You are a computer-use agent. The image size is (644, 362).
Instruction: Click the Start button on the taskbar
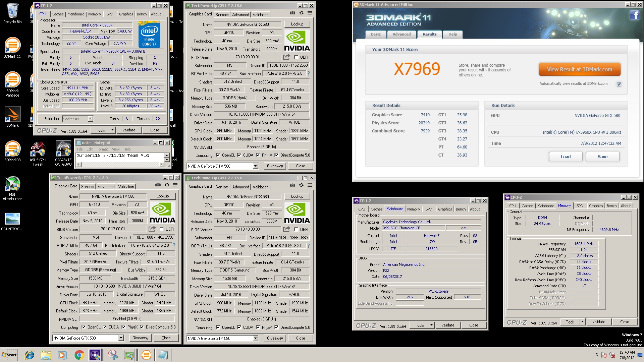(9, 355)
